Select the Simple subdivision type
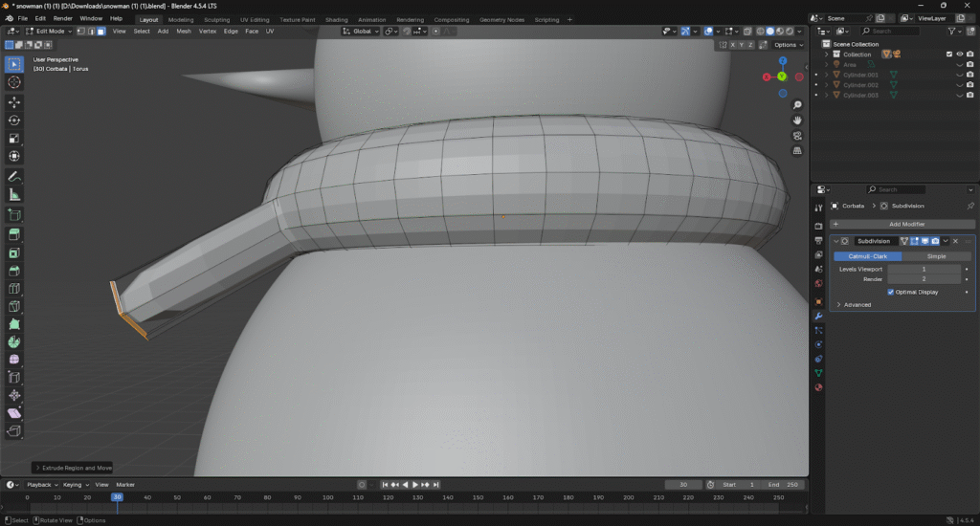Viewport: 980px width, 526px height. coord(936,256)
